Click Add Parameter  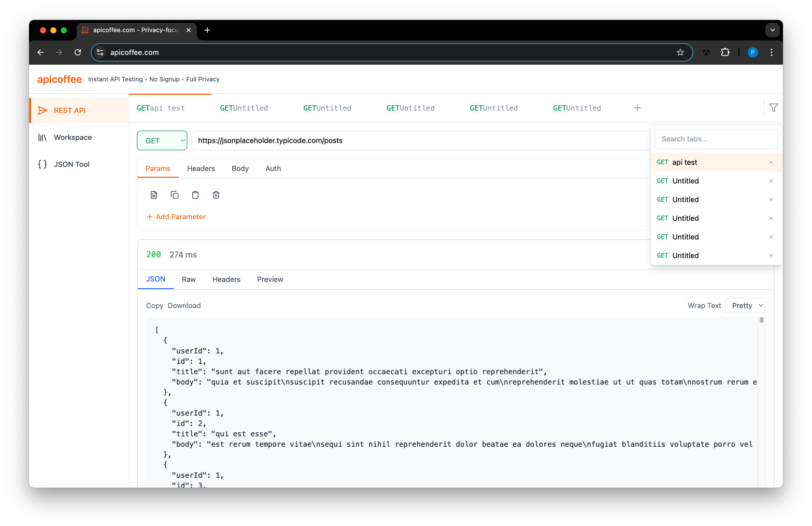pos(176,217)
